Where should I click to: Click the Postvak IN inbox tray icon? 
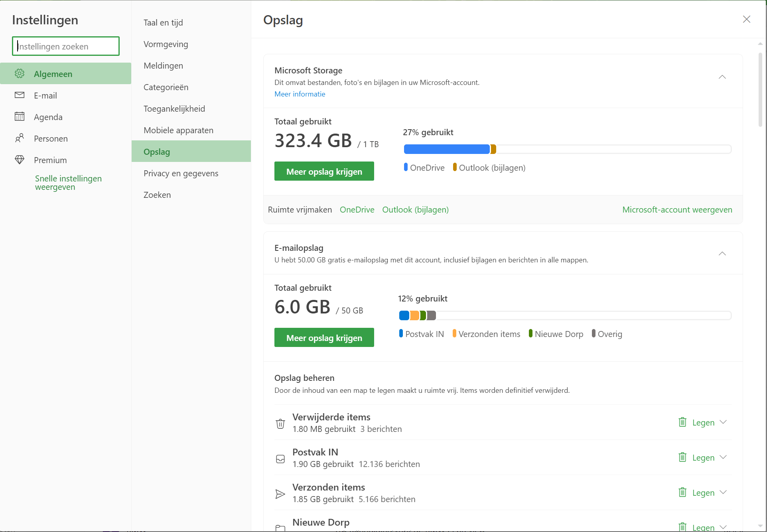click(x=280, y=459)
